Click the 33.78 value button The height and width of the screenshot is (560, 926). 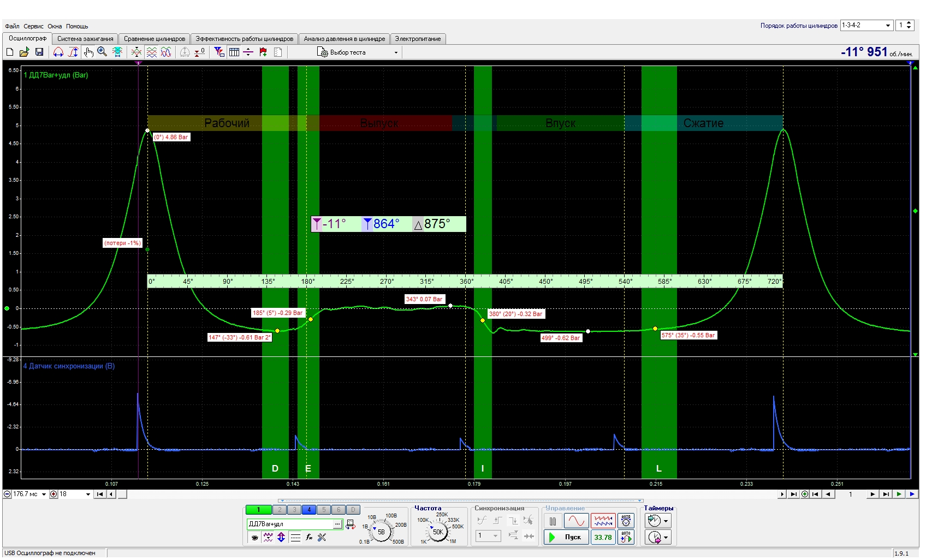[603, 537]
